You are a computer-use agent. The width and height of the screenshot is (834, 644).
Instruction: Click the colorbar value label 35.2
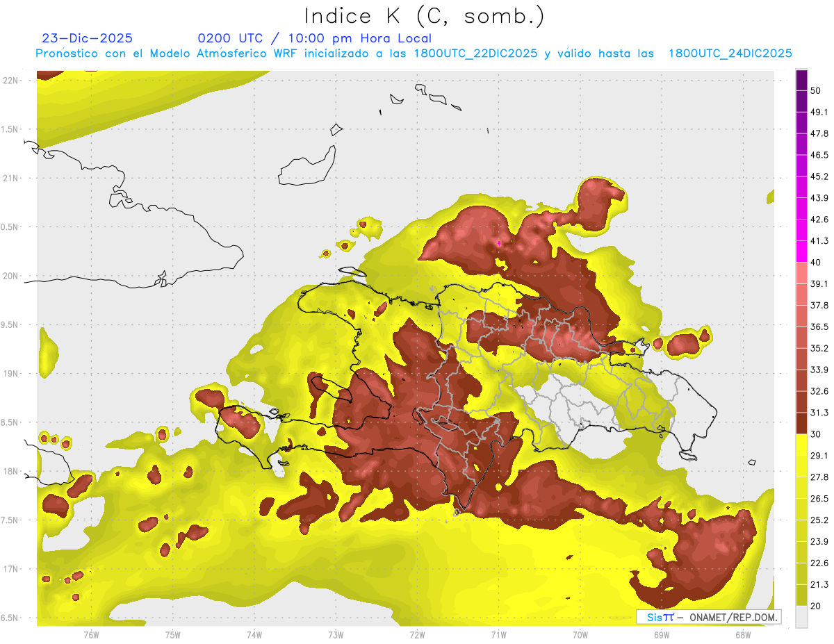tap(819, 348)
